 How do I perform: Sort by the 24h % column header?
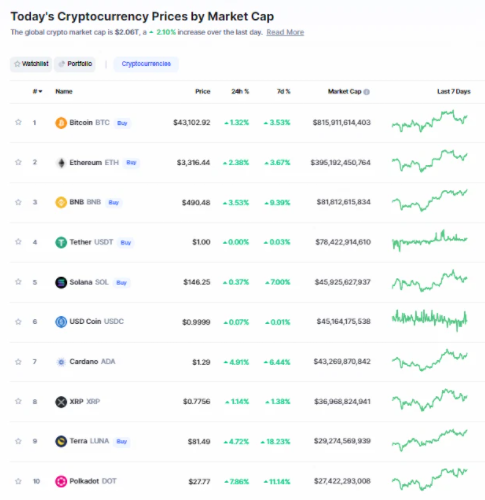pos(240,91)
